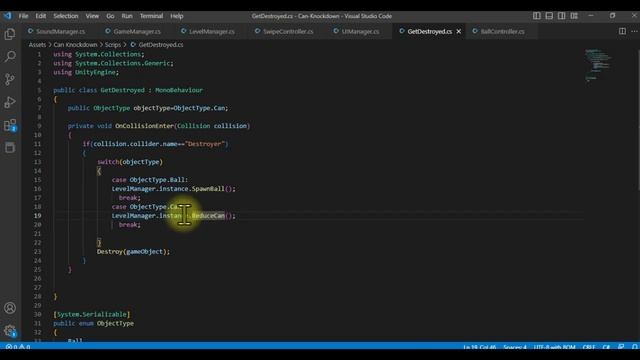Click switch(objectType) keyword line
The height and width of the screenshot is (360, 640).
[x=130, y=162]
